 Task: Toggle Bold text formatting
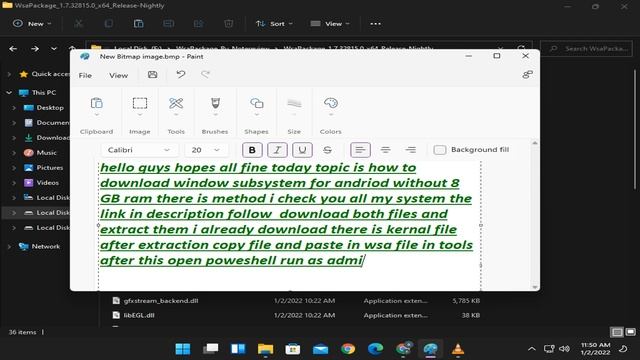252,150
